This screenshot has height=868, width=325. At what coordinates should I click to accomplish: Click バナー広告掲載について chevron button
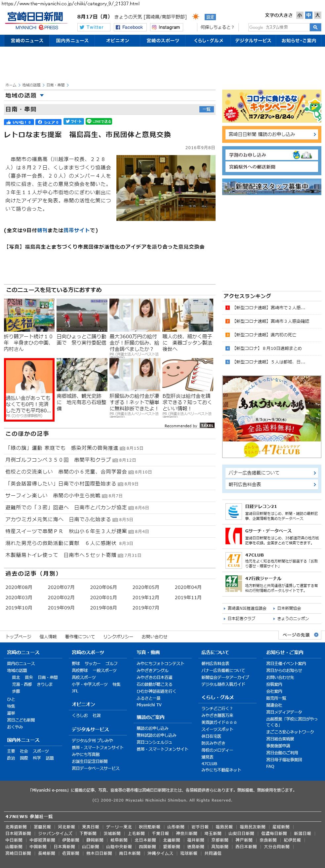pos(271,473)
